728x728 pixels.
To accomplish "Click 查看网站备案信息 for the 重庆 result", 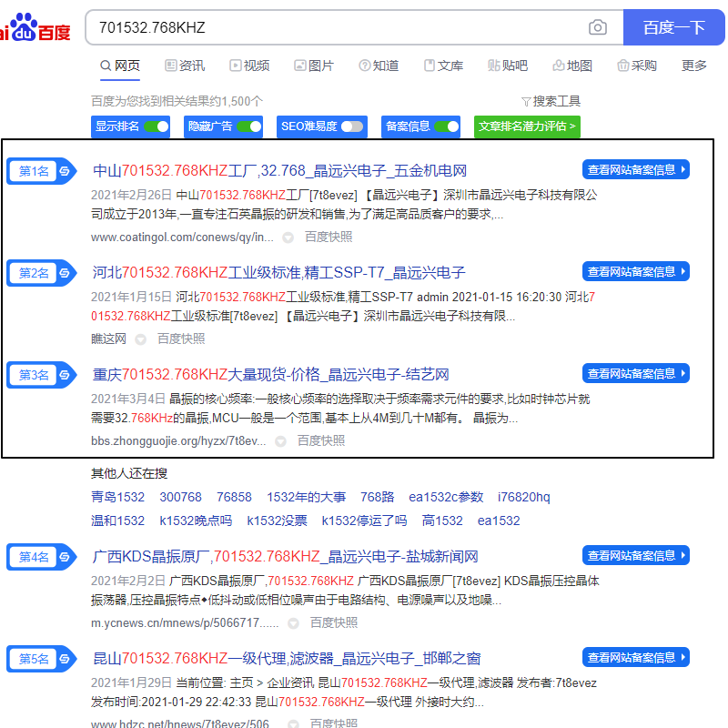I will tap(635, 373).
